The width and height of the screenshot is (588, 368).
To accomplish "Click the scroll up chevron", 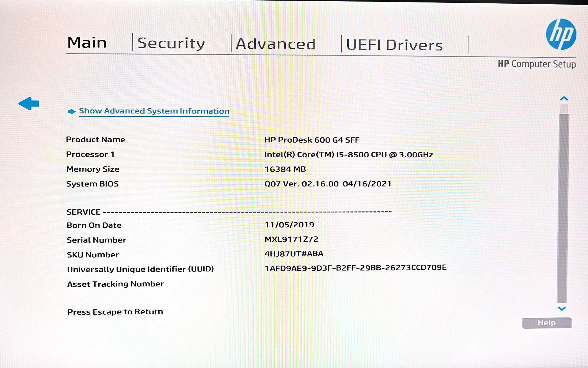I will pos(564,99).
